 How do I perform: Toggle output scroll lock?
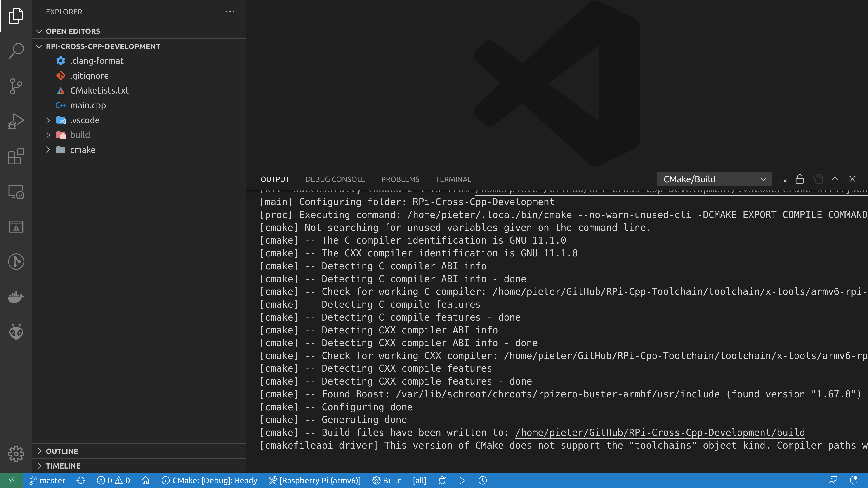(800, 179)
